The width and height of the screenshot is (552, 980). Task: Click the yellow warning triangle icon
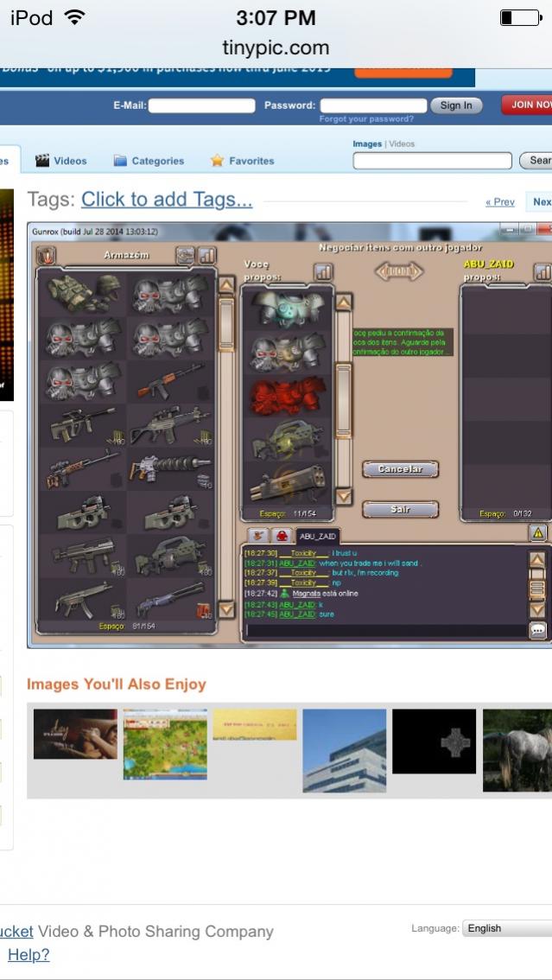[537, 533]
